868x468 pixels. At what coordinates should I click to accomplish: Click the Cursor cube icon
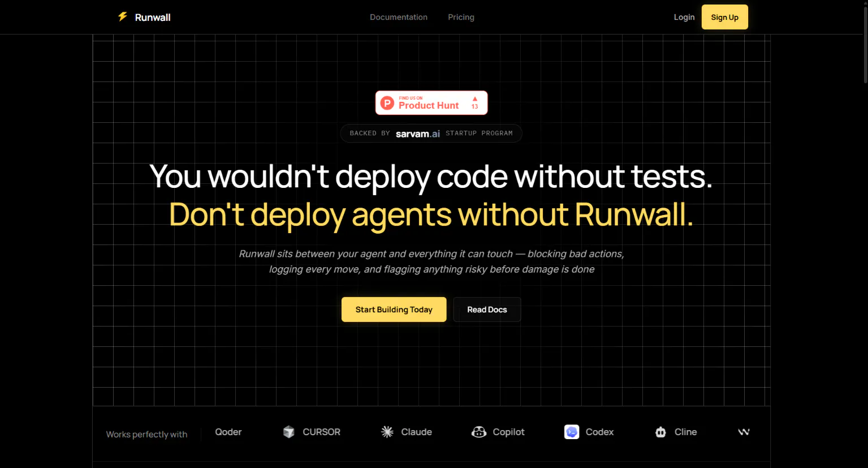point(289,432)
